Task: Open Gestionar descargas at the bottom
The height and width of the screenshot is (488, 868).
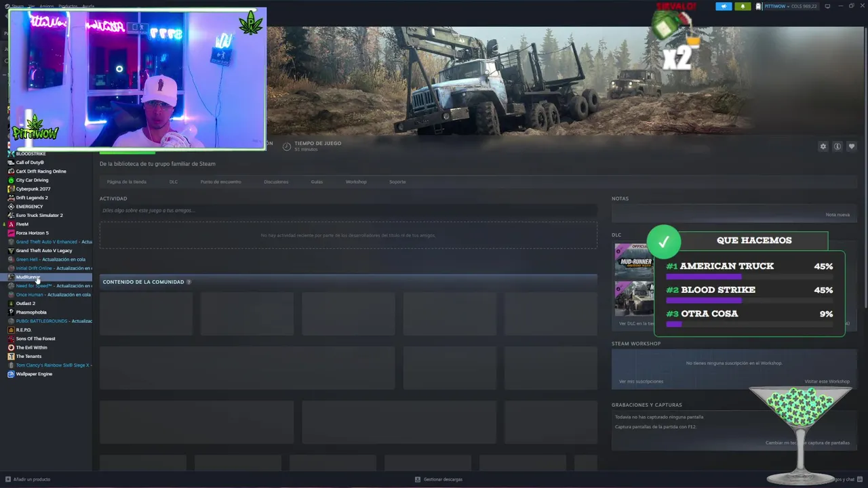Action: click(x=443, y=479)
